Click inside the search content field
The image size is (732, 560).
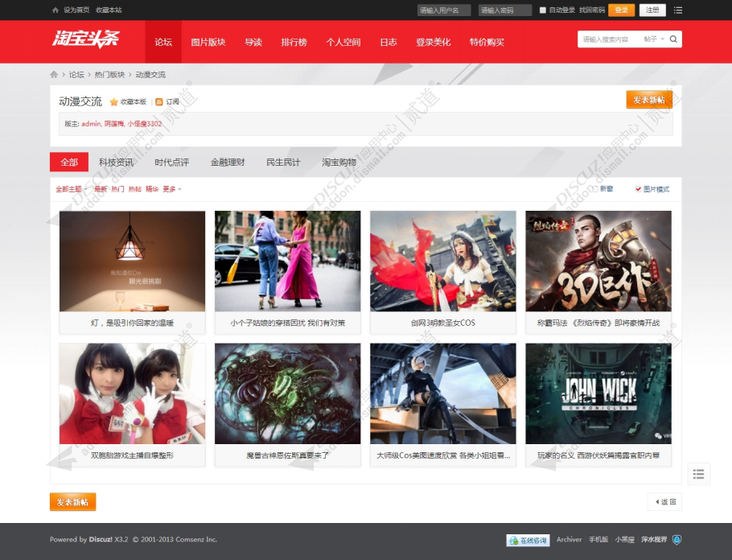click(610, 39)
